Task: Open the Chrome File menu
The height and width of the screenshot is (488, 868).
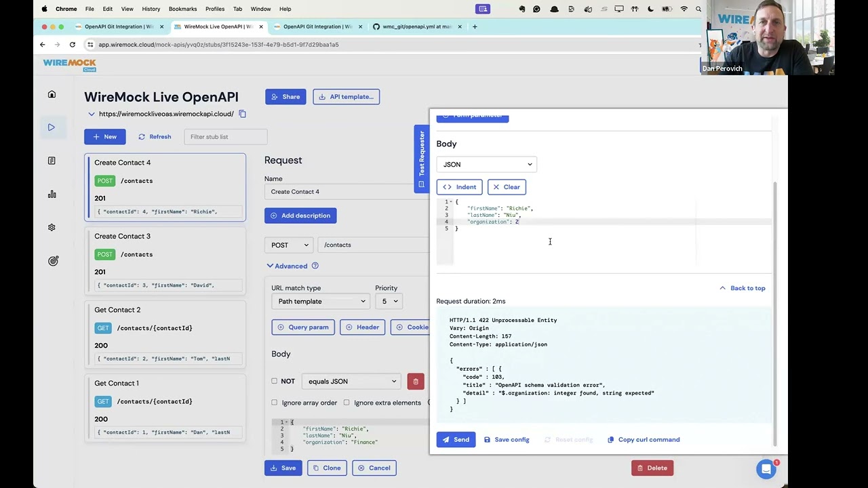Action: pos(90,9)
